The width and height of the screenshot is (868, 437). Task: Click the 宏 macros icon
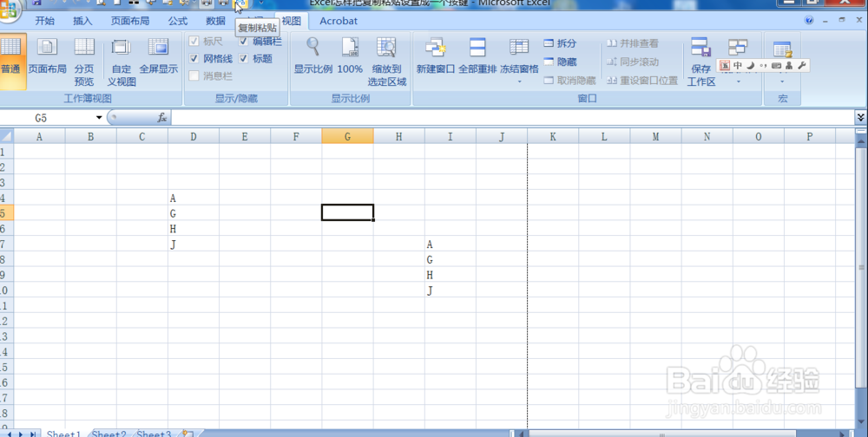click(782, 49)
